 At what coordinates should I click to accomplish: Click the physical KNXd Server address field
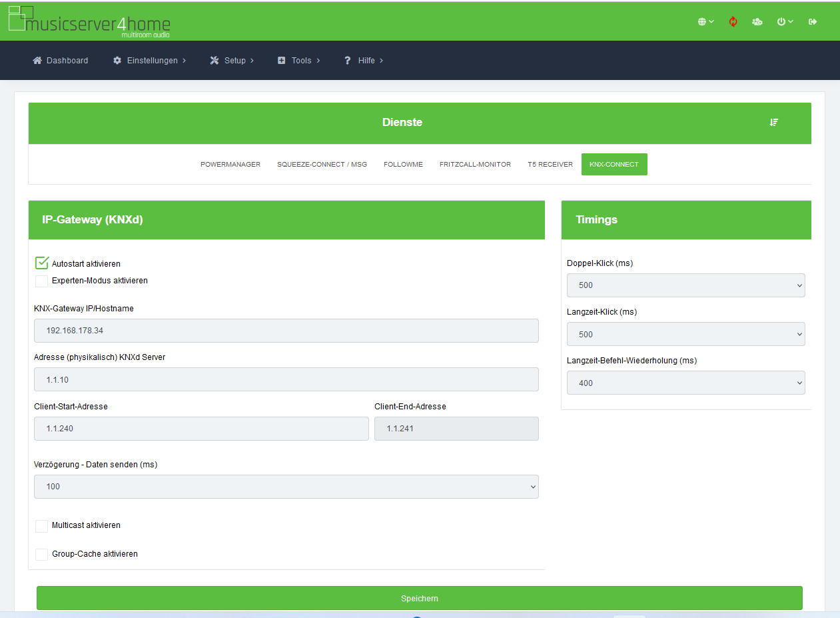(x=286, y=379)
